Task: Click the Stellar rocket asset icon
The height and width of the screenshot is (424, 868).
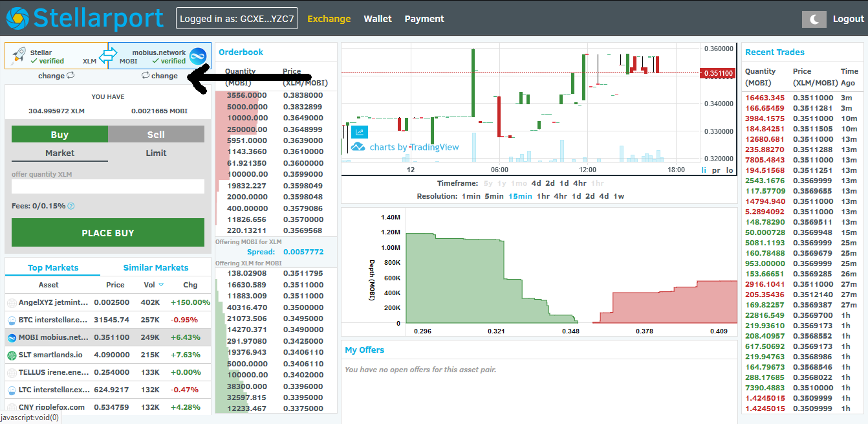Action: 19,56
